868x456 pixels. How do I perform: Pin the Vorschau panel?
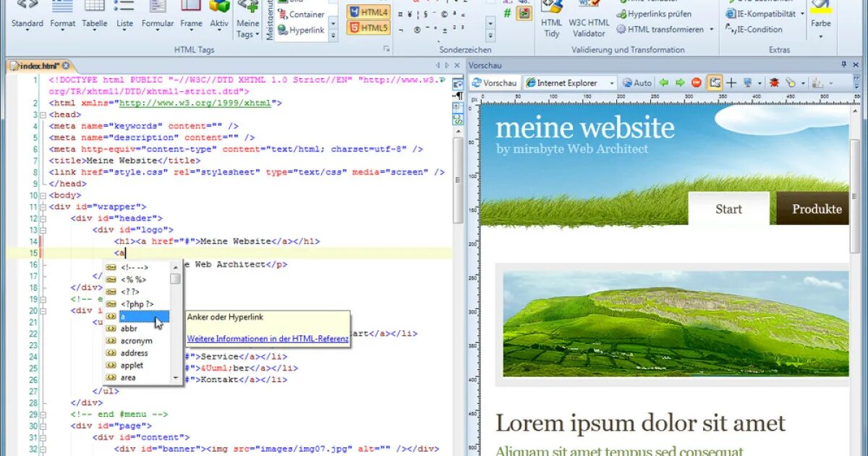tap(844, 65)
